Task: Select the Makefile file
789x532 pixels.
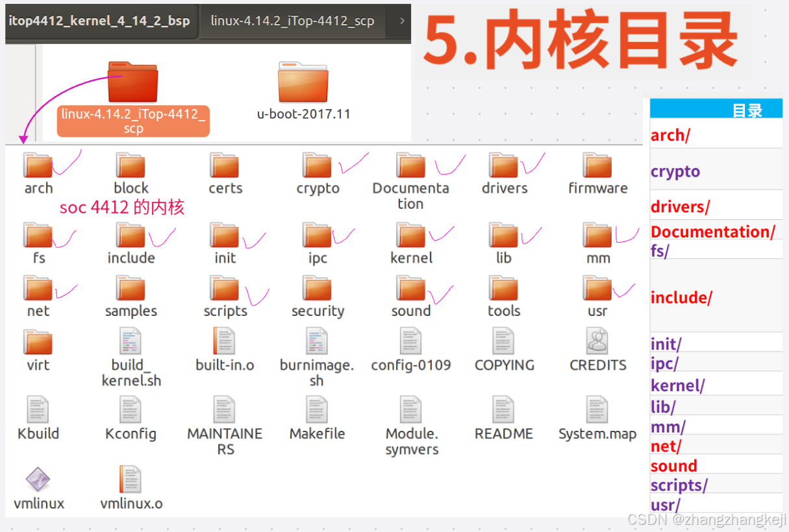Action: tap(318, 409)
